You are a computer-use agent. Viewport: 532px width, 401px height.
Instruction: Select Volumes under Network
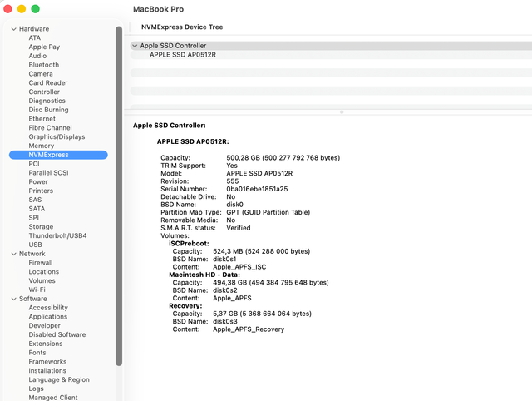42,281
